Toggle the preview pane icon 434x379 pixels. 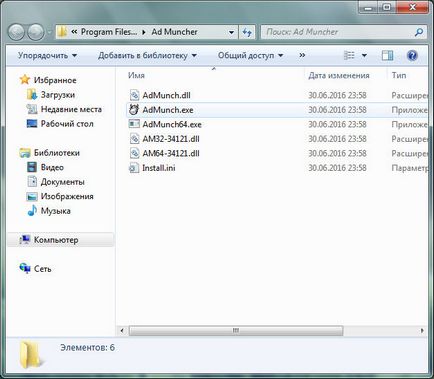point(387,55)
